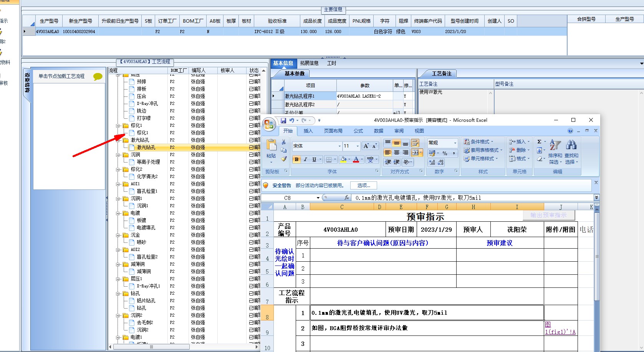Open number format dropdown 常规

pyautogui.click(x=455, y=143)
